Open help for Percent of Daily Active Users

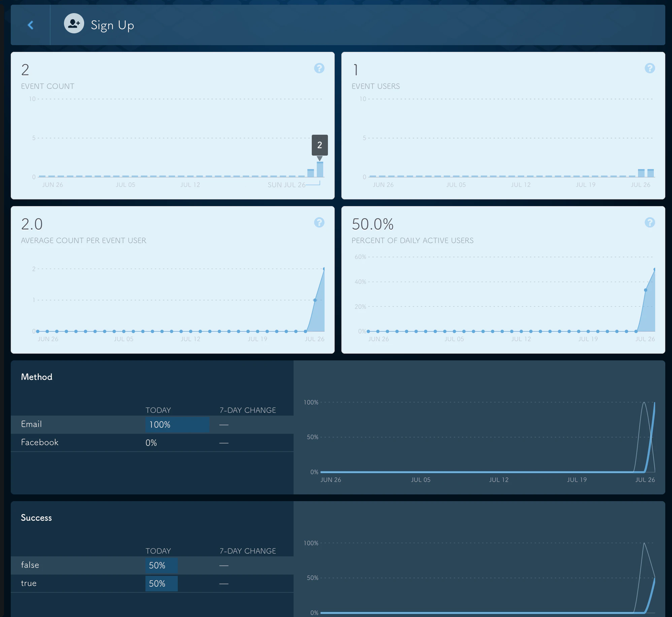click(650, 223)
